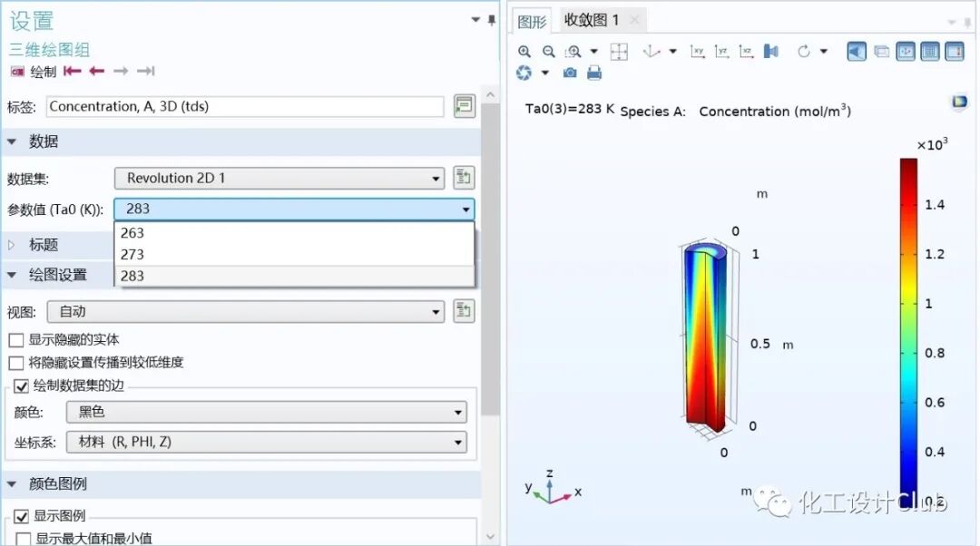Click the go to dataset source icon
Image resolution: width=980 pixels, height=546 pixels.
coord(463,178)
